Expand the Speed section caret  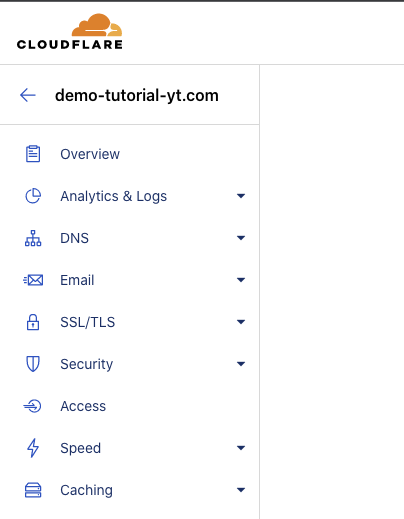tap(241, 448)
